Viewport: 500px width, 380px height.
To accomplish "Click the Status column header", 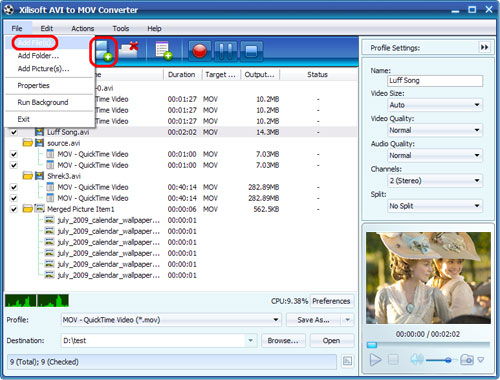I will pyautogui.click(x=317, y=75).
